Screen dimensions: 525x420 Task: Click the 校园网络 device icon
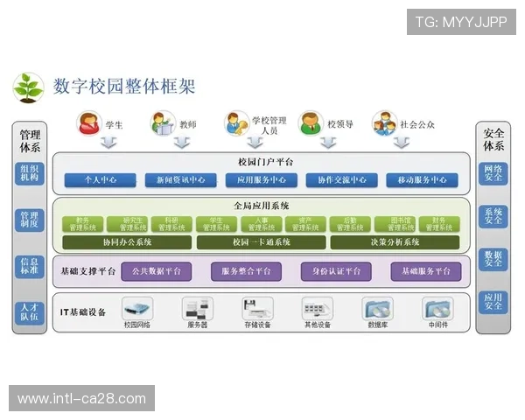tap(137, 308)
